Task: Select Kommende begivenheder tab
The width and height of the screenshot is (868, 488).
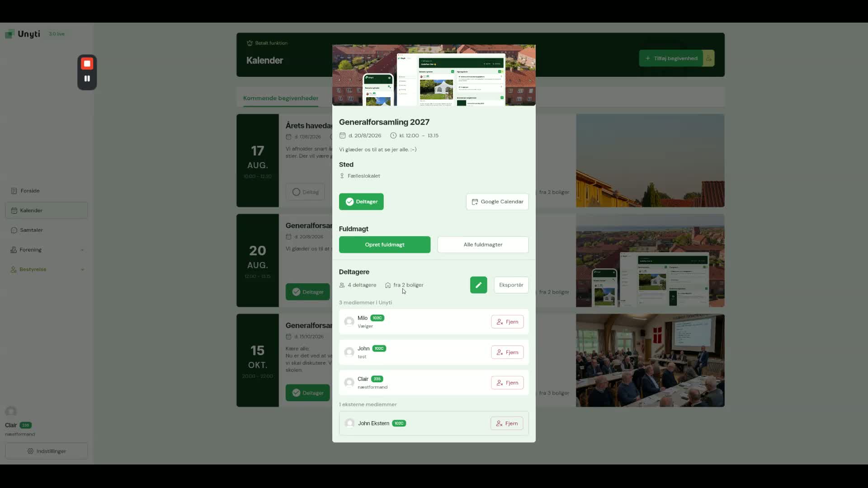Action: point(281,98)
